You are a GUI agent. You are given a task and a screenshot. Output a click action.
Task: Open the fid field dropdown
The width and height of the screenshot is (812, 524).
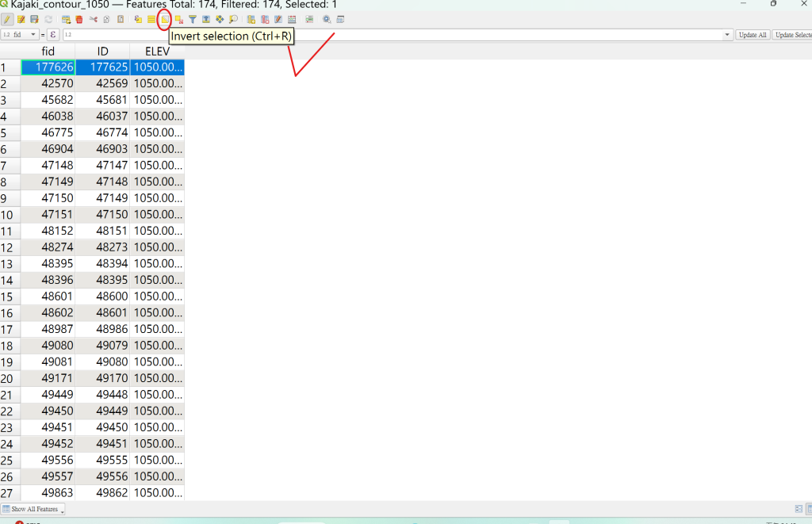pos(20,35)
